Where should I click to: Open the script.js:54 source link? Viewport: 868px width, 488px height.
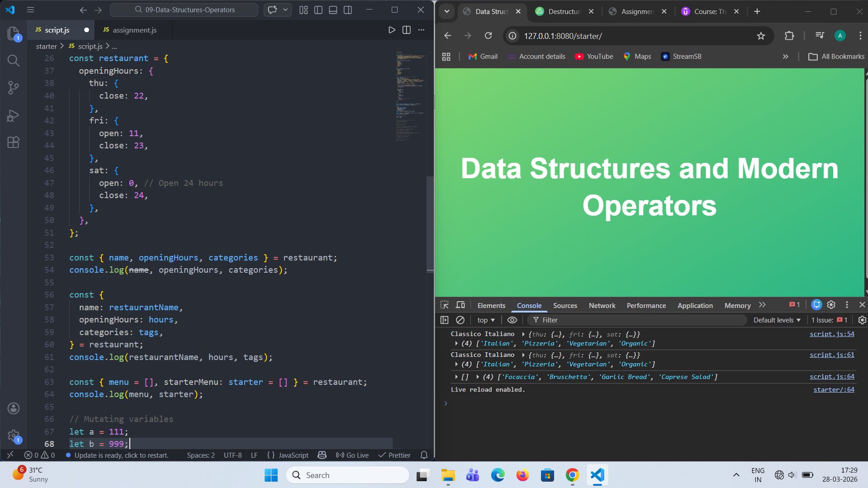pos(831,334)
